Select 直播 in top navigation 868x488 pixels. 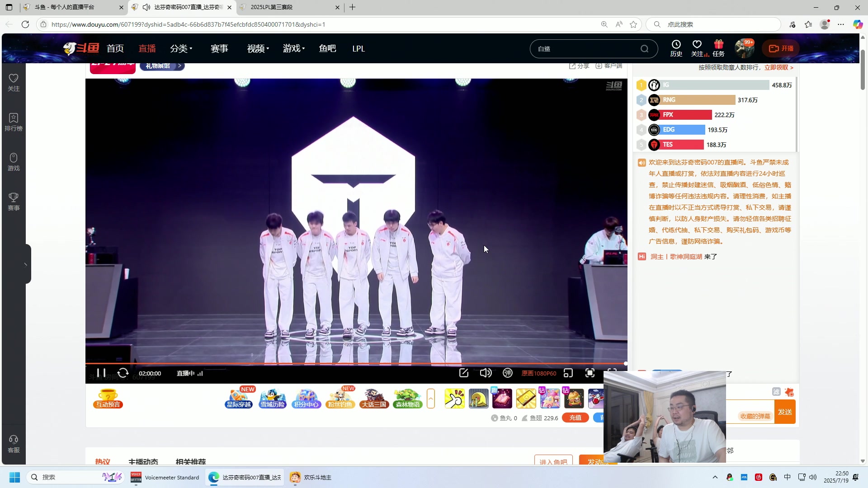click(147, 48)
